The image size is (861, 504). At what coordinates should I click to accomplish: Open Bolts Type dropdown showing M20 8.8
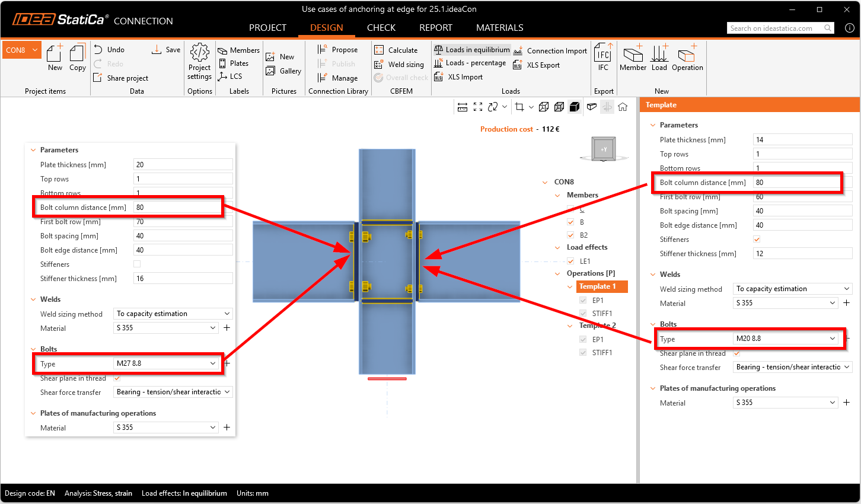click(x=786, y=339)
